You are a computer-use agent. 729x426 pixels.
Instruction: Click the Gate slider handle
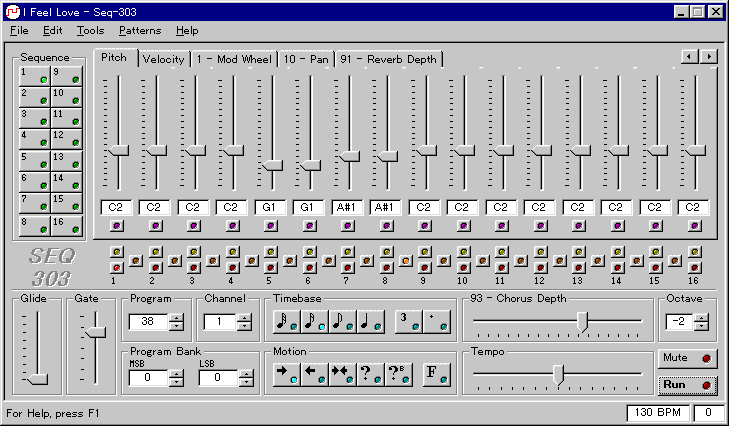click(x=96, y=332)
